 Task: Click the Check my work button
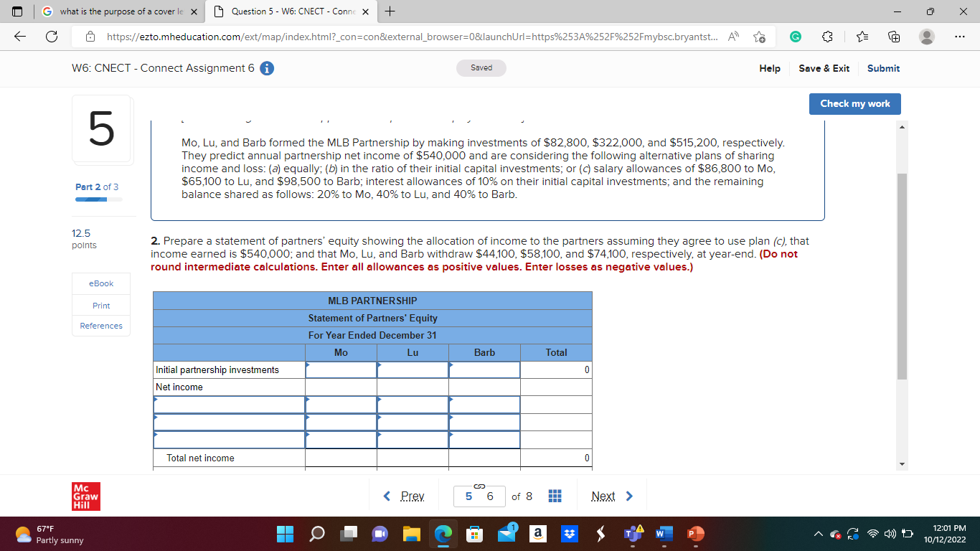tap(854, 103)
